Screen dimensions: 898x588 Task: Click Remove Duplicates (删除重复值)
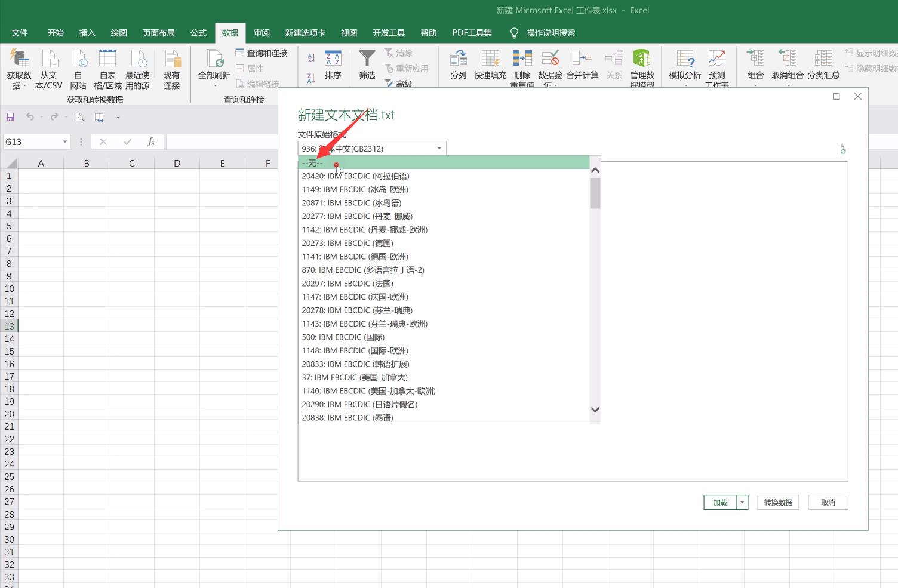(x=522, y=68)
